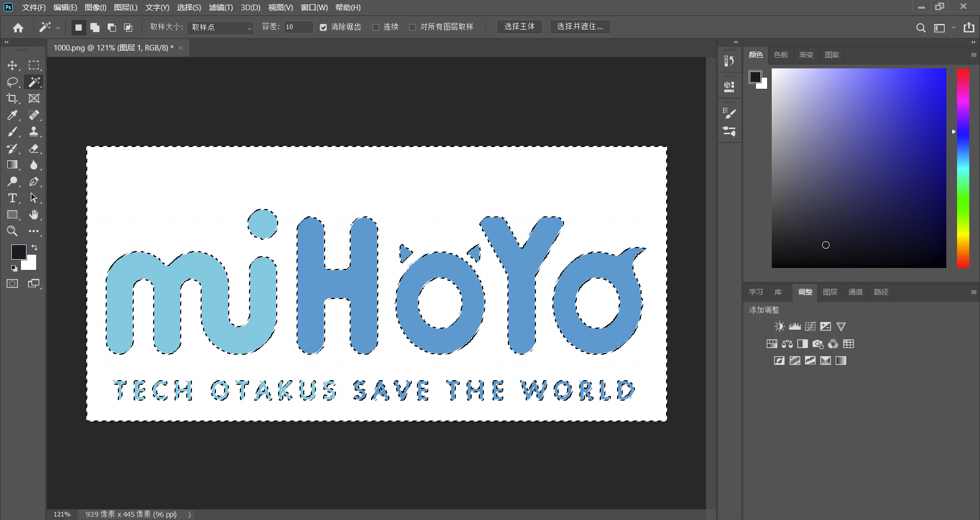Screen dimensions: 980x520
Task: Choose Intersect with Selection mode button
Action: [x=128, y=28]
